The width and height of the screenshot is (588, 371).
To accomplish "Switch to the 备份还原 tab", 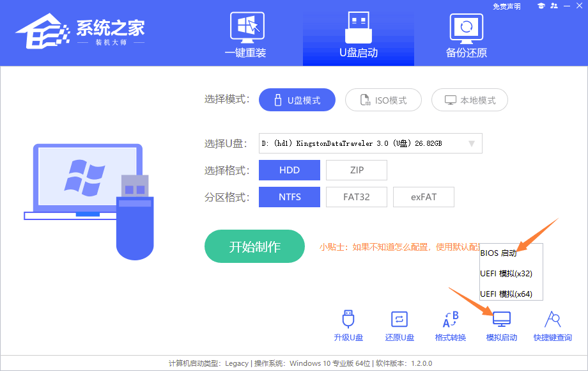I will coord(467,34).
